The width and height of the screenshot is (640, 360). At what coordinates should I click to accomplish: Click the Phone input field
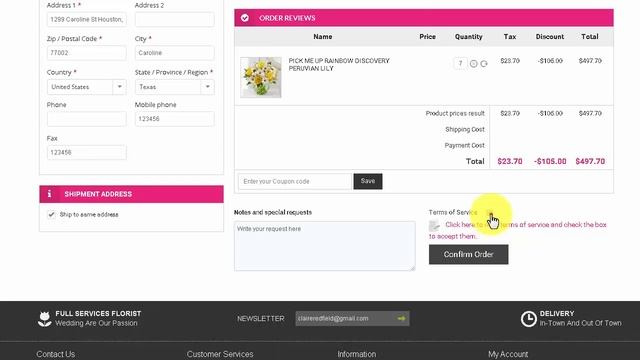[87, 119]
